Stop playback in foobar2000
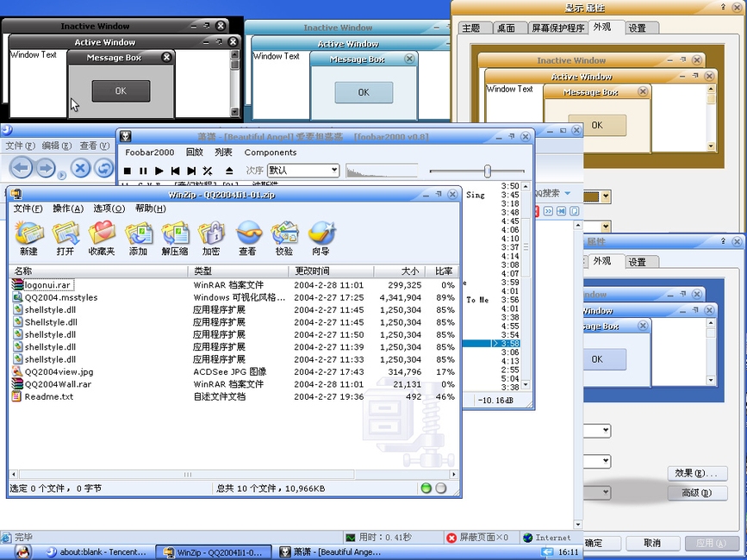This screenshot has height=560, width=747. [128, 171]
